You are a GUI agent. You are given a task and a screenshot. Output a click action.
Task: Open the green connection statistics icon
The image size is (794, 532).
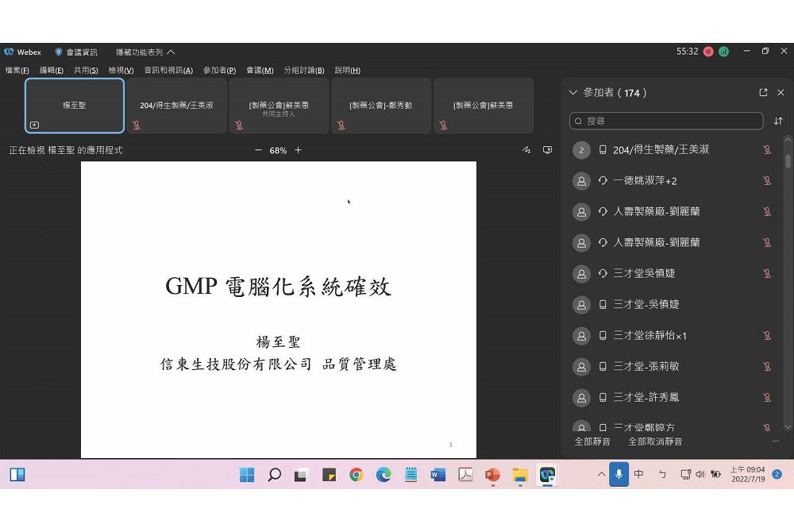723,52
